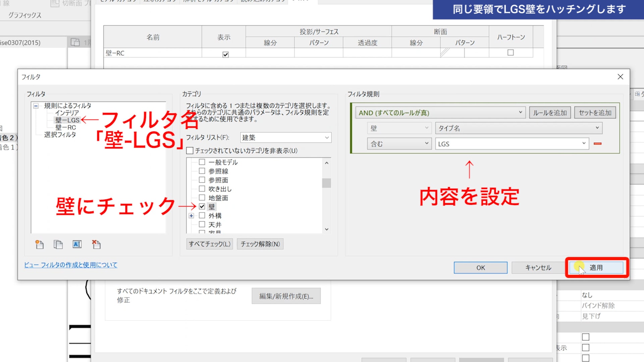644x362 pixels.
Task: Open the view filter help link
Action: click(x=71, y=265)
